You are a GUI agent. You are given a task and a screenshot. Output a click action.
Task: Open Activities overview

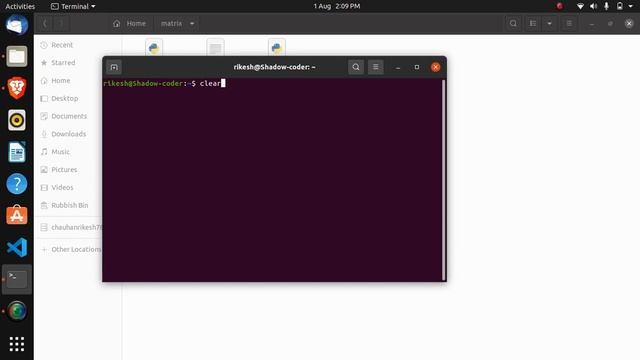(20, 6)
